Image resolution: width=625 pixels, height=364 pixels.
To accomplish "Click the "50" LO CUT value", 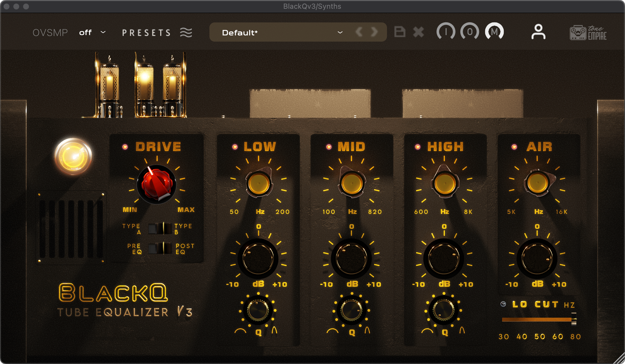I will [x=540, y=337].
